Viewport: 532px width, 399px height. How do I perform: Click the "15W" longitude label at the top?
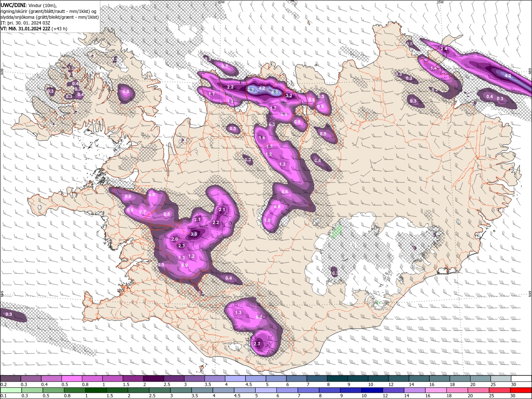click(x=440, y=2)
